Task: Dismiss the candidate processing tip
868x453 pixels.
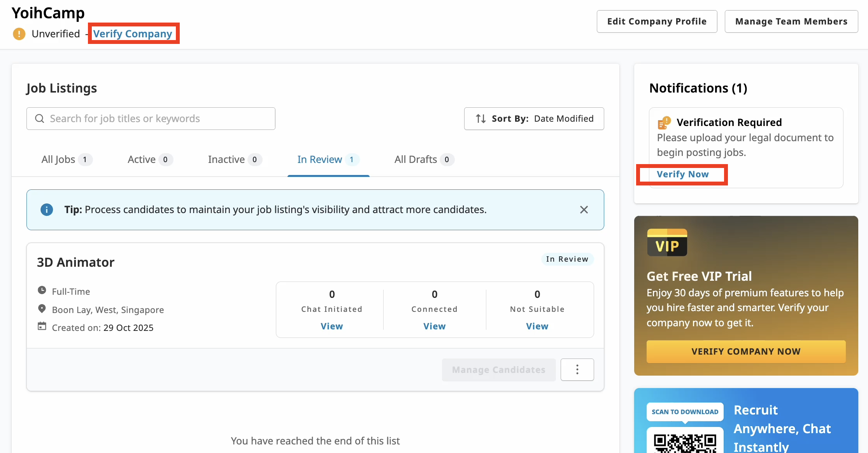Action: point(584,210)
